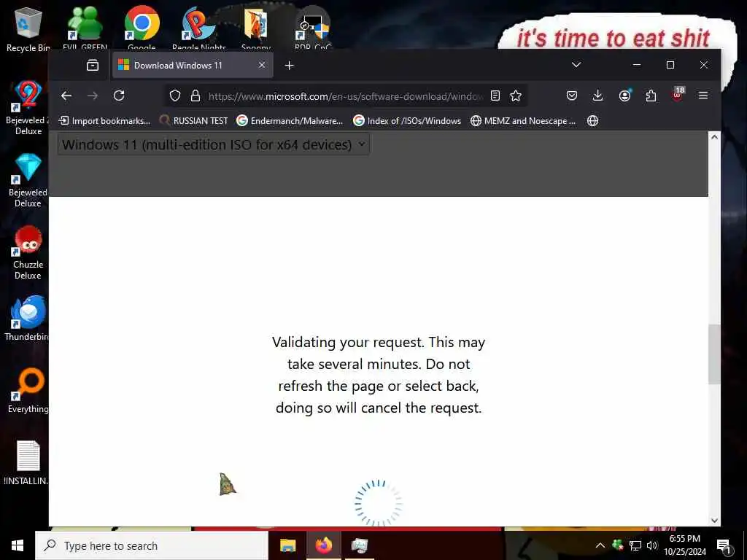The width and height of the screenshot is (747, 560).
Task: Select the Download Windows 11 tab
Action: coord(193,65)
